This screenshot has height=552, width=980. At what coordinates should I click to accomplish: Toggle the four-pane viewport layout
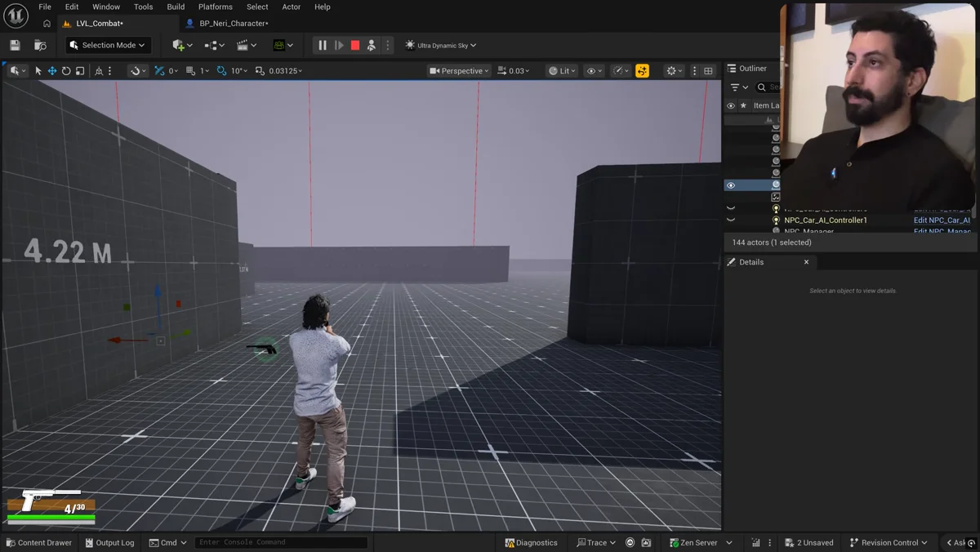coord(709,71)
